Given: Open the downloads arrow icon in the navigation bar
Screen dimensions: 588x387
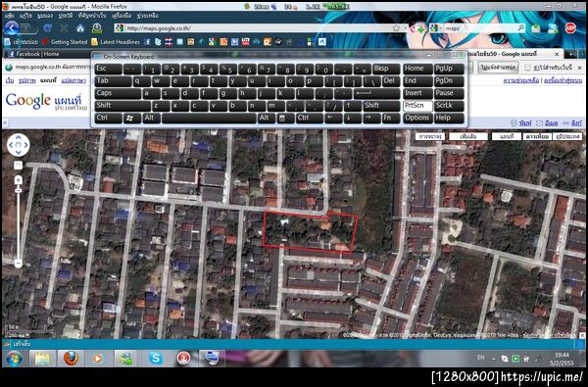Looking at the screenshot, I should pos(97,28).
